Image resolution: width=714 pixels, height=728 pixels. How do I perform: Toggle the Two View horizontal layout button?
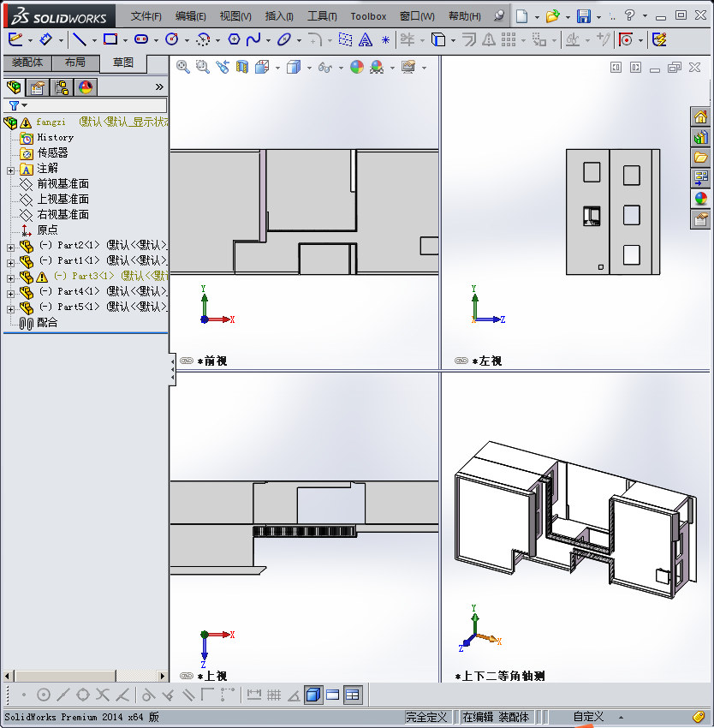pyautogui.click(x=333, y=695)
